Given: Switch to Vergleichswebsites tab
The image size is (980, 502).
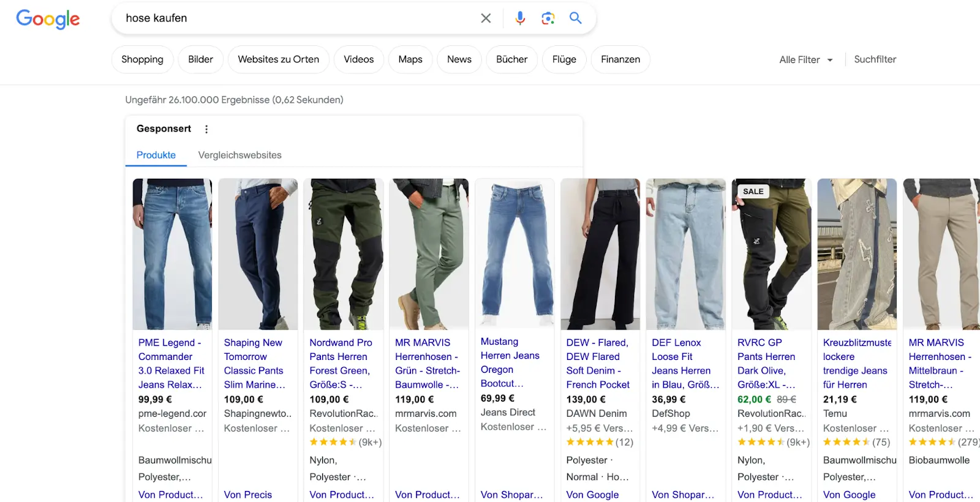Looking at the screenshot, I should point(239,155).
